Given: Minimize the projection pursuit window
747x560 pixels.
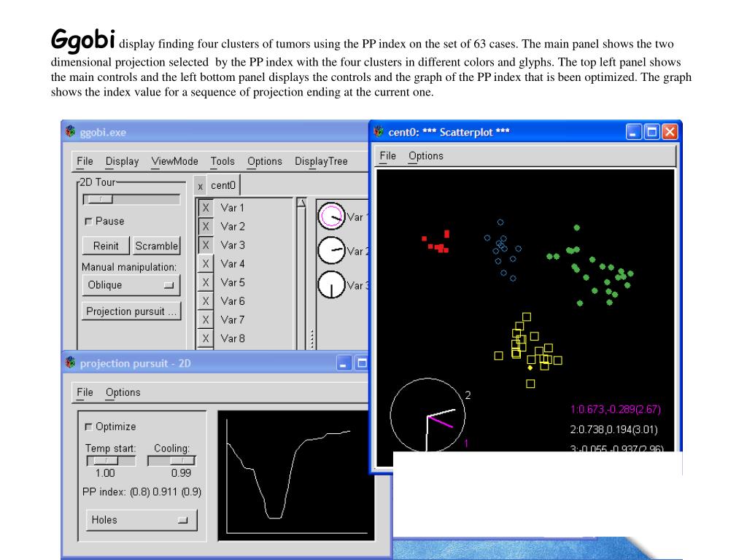Looking at the screenshot, I should point(344,363).
